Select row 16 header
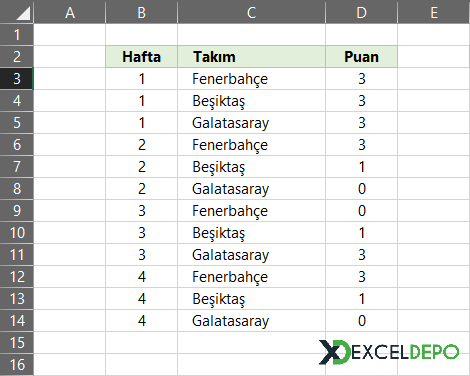 pos(17,365)
